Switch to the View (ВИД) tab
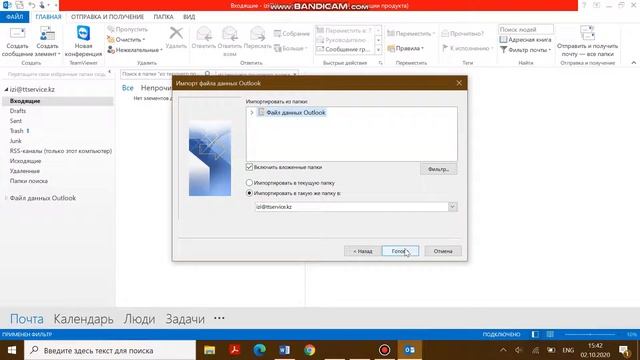Screen dimensions: 640x360 tap(189, 17)
